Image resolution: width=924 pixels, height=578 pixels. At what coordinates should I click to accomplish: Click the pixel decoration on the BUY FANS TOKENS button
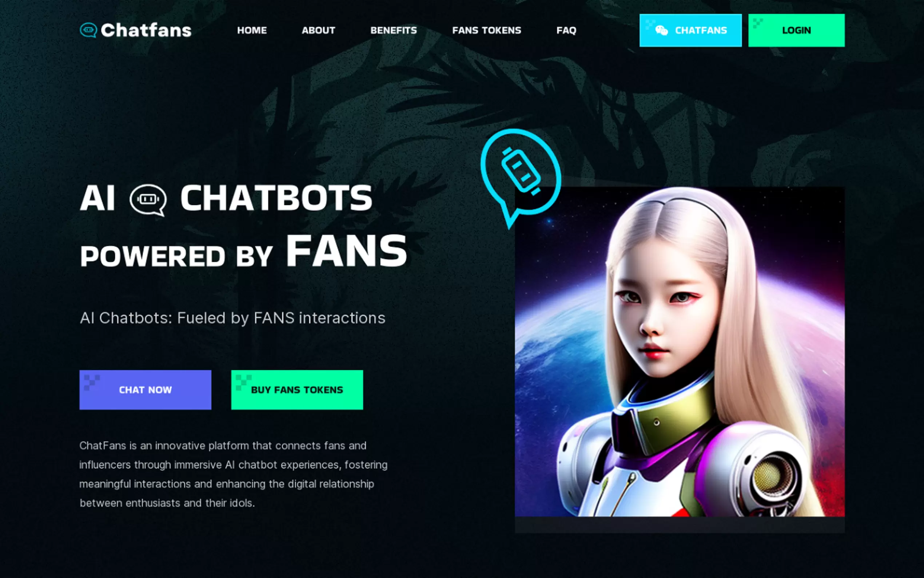click(x=243, y=382)
